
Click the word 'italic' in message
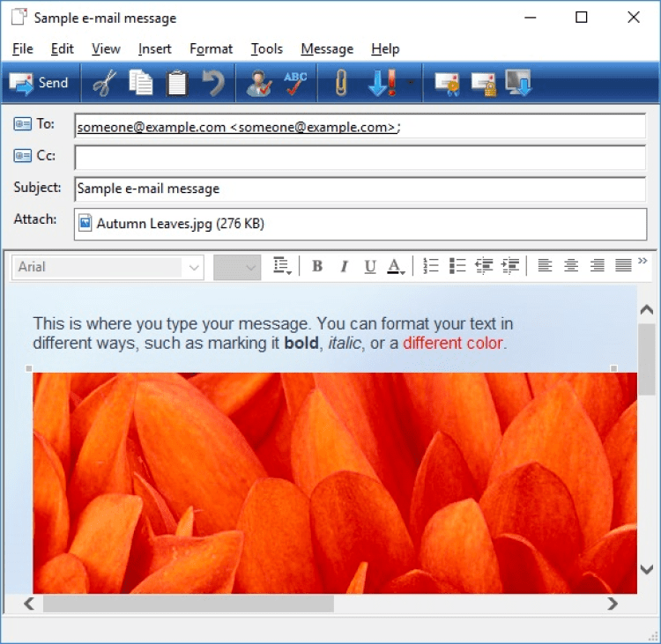pos(345,343)
